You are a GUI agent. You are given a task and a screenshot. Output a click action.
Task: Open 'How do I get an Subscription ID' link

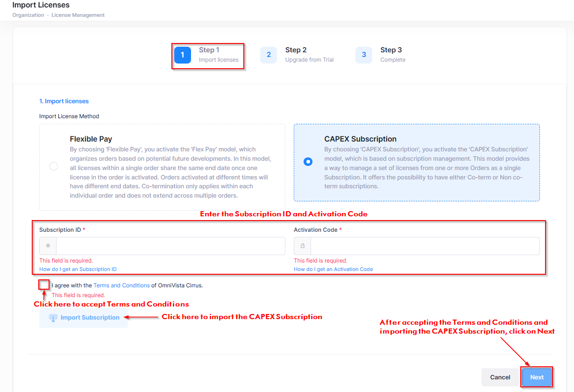coord(78,269)
